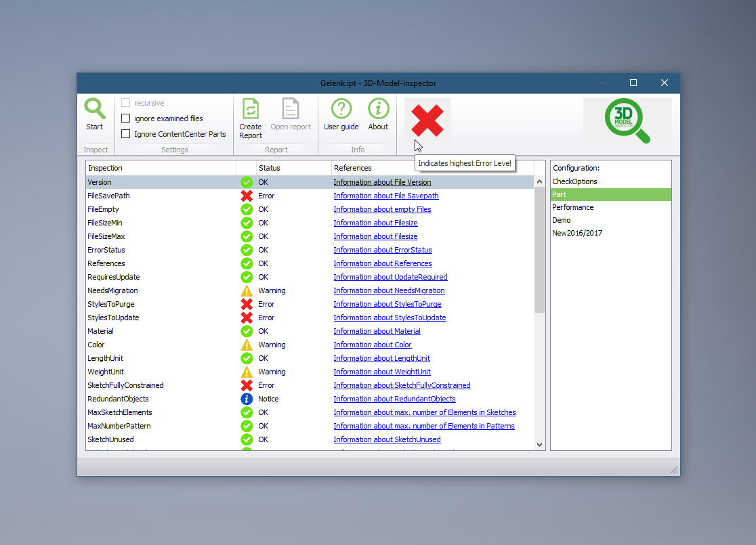Select the StylesToUpdate inspection row name
Screen dimensions: 756x545
coord(113,318)
